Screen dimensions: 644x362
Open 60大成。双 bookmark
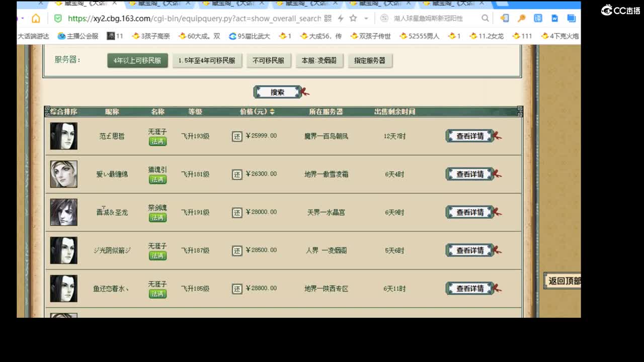point(199,36)
